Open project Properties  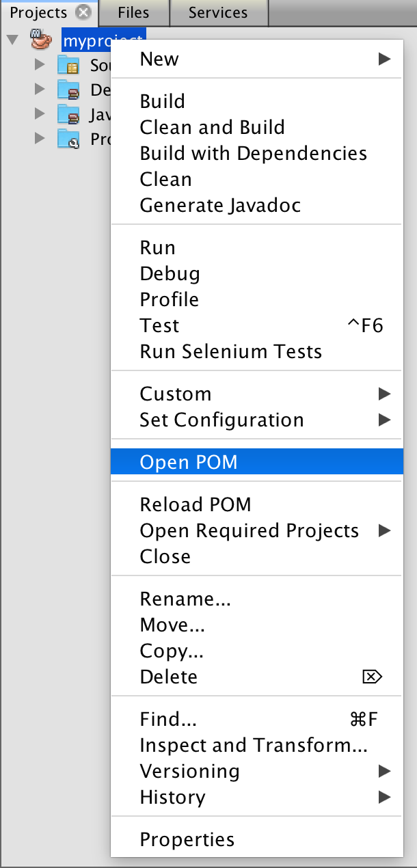(187, 839)
